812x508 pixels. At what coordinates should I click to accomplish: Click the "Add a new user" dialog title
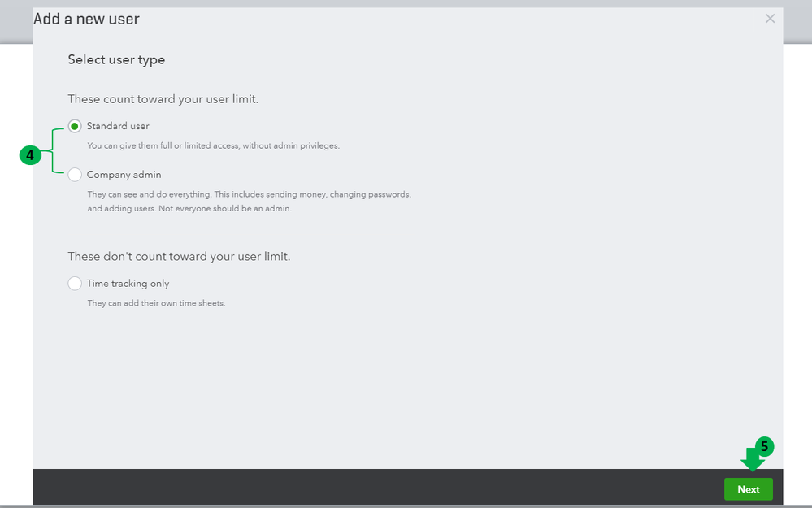[x=86, y=19]
